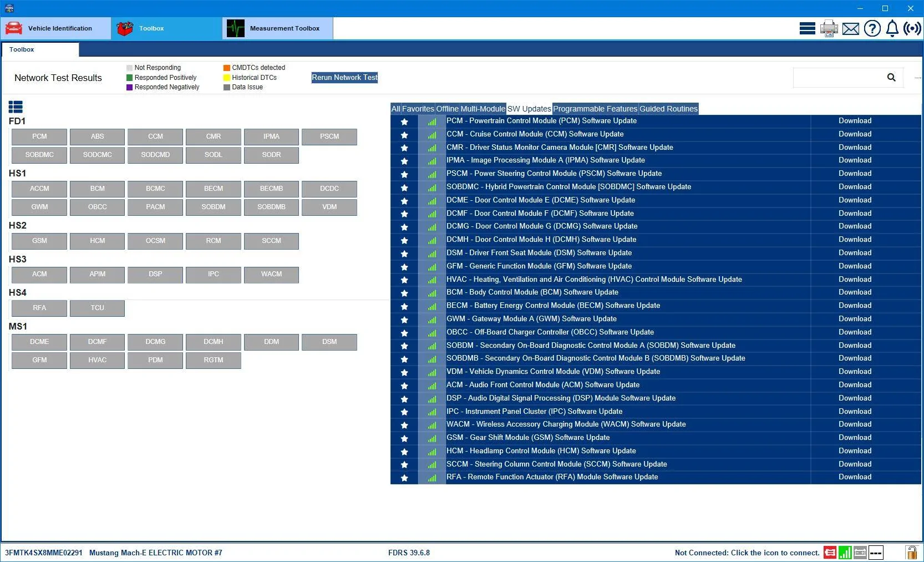Click the signal bars icon in VDM row
The width and height of the screenshot is (924, 562).
click(x=431, y=372)
